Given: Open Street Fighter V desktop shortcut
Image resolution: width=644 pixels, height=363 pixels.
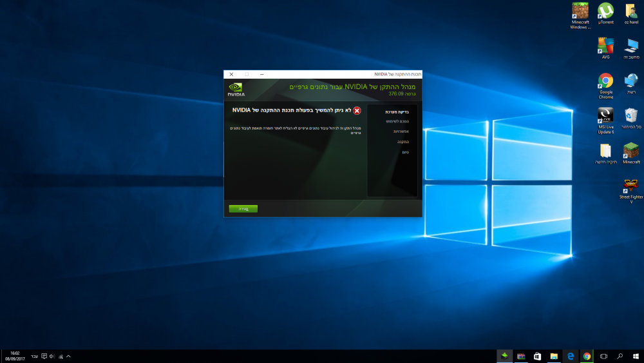Looking at the screenshot, I should coord(631,191).
